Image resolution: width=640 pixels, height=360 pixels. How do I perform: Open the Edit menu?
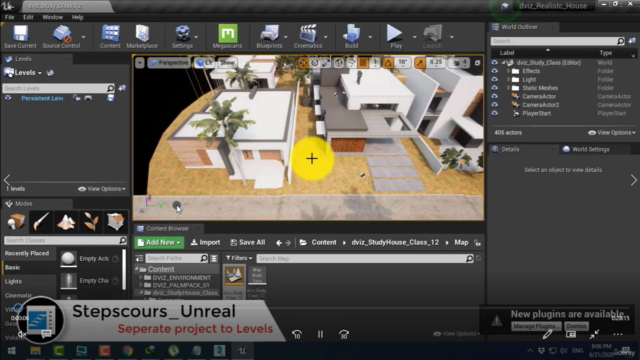coord(28,17)
